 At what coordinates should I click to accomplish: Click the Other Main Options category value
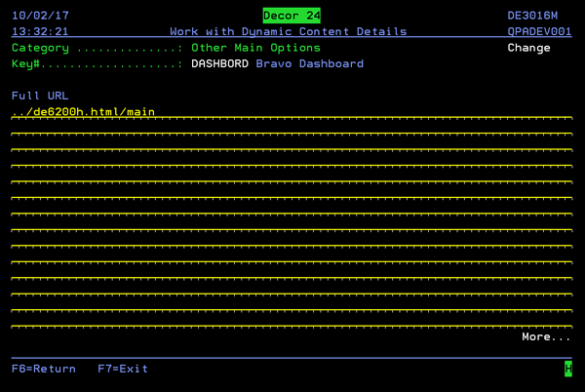[255, 48]
